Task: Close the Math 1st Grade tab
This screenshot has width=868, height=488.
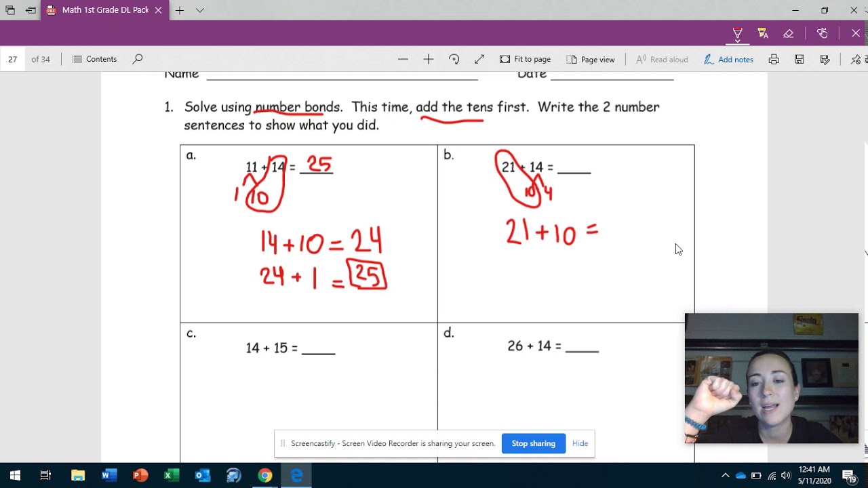Action: coord(158,10)
